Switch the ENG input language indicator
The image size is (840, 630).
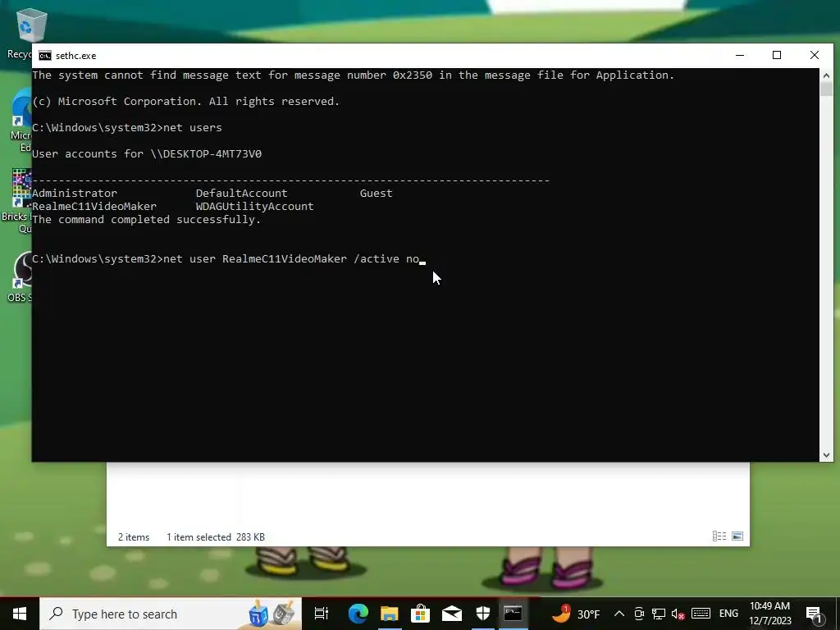click(x=728, y=614)
